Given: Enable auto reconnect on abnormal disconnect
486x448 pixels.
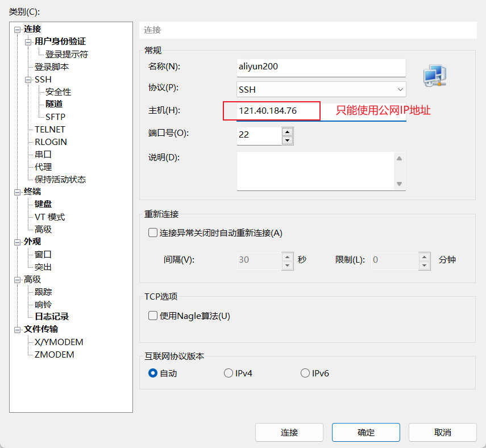Looking at the screenshot, I should pyautogui.click(x=153, y=233).
